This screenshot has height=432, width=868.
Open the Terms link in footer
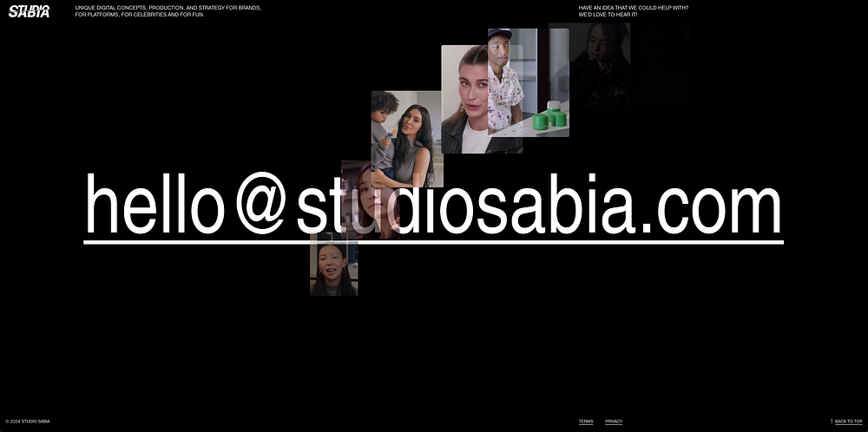coord(586,422)
